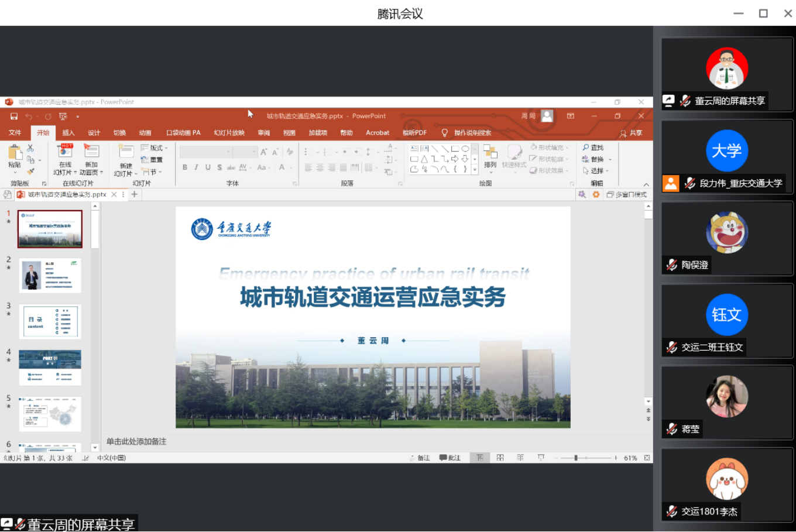
Task: Click the Clear Formatting icon
Action: coord(290,152)
